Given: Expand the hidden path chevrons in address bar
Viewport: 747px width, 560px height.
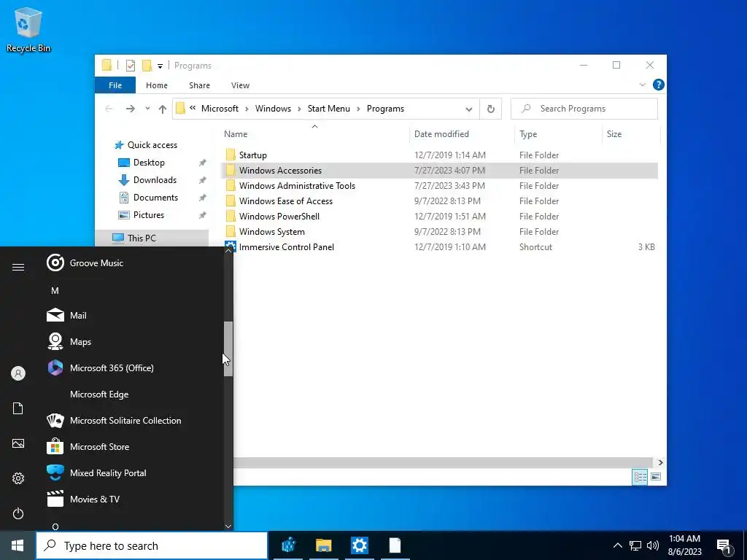Looking at the screenshot, I should pyautogui.click(x=193, y=108).
